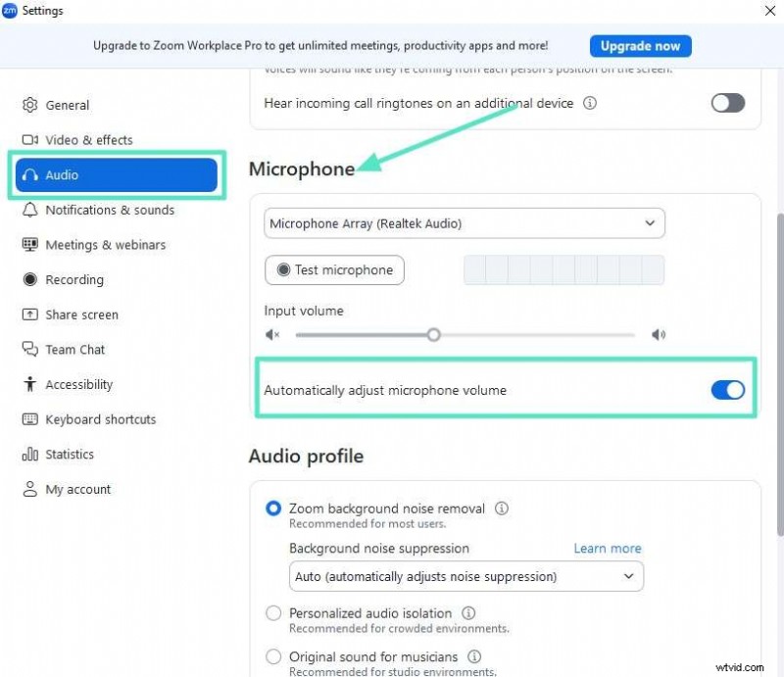Open the Learn more link

click(x=608, y=548)
